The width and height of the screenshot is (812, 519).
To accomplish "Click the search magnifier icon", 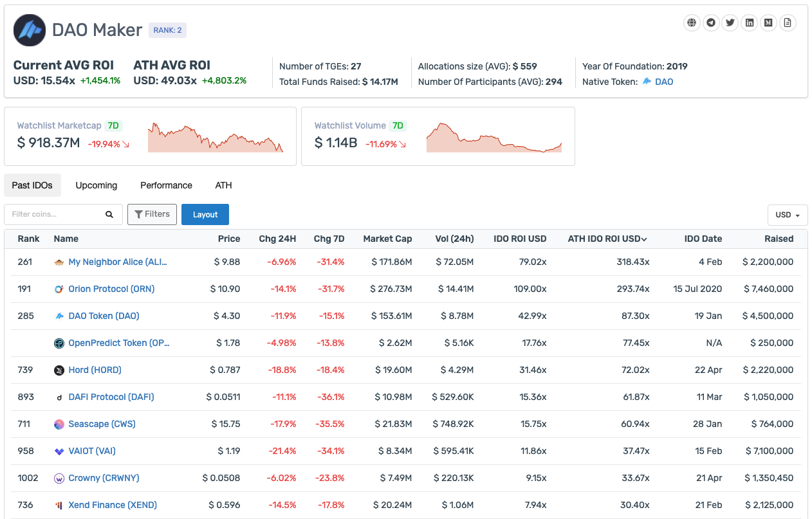I will 109,215.
